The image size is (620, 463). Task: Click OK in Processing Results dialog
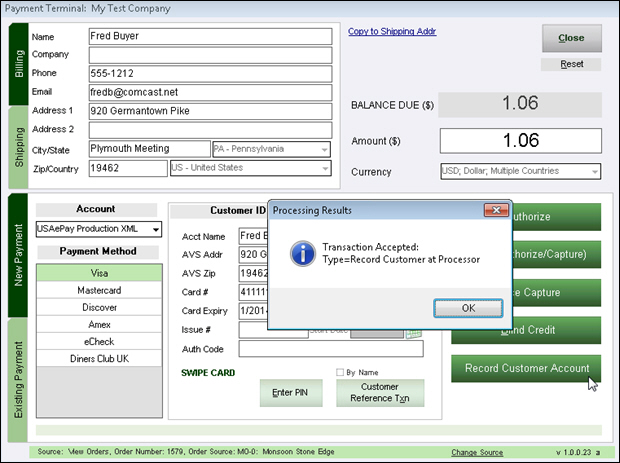tap(467, 307)
